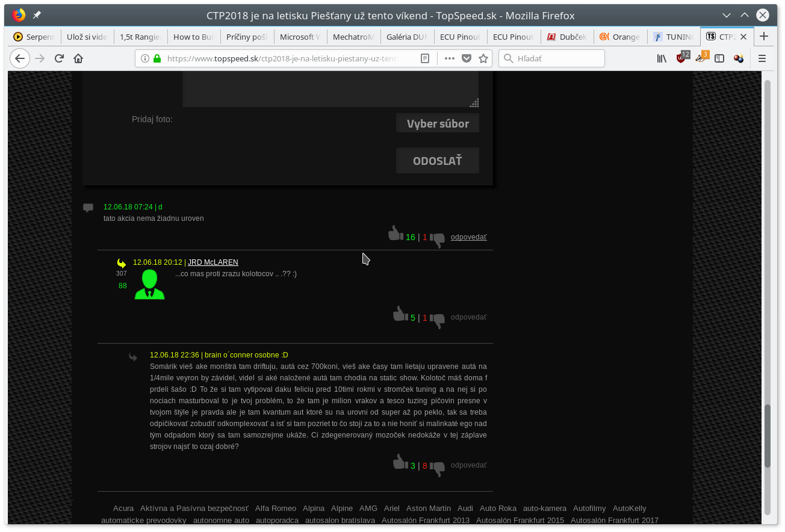
Task: Go to the Firefox home page
Action: click(78, 58)
